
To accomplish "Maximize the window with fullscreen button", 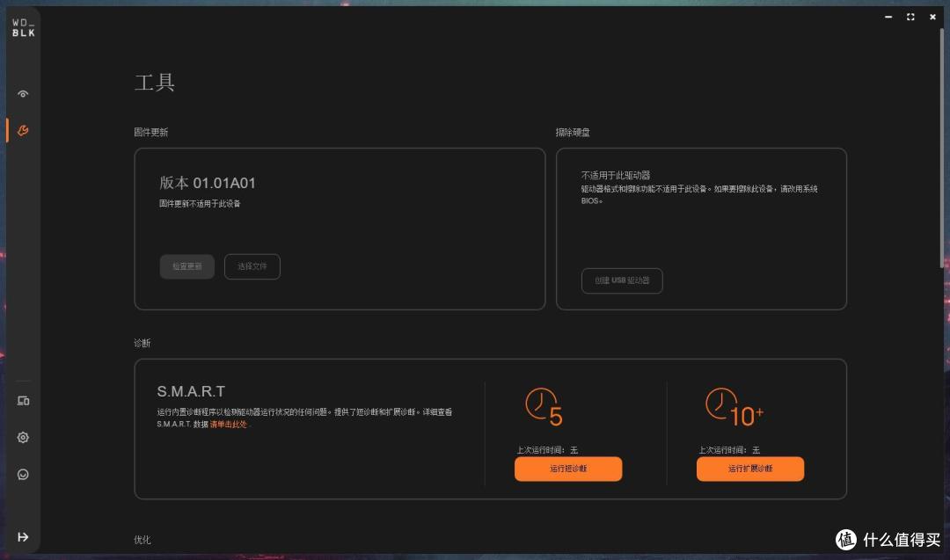I will pos(910,17).
